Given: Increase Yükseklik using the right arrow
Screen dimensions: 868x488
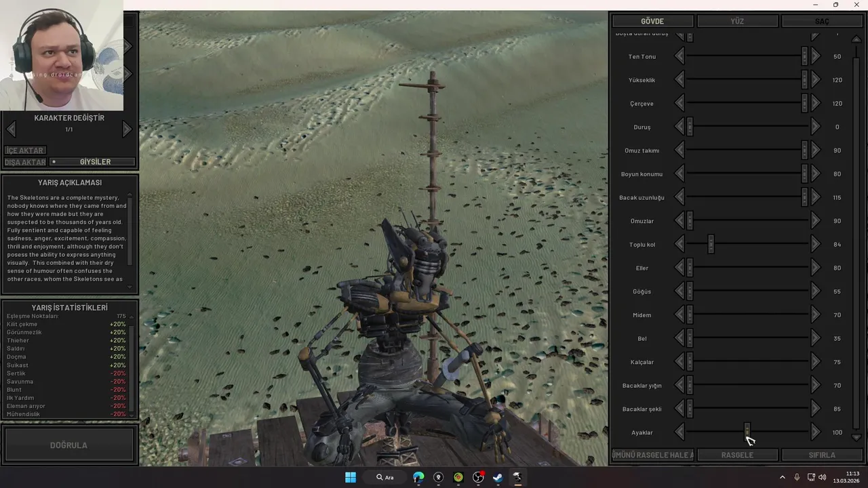Looking at the screenshot, I should tap(816, 80).
